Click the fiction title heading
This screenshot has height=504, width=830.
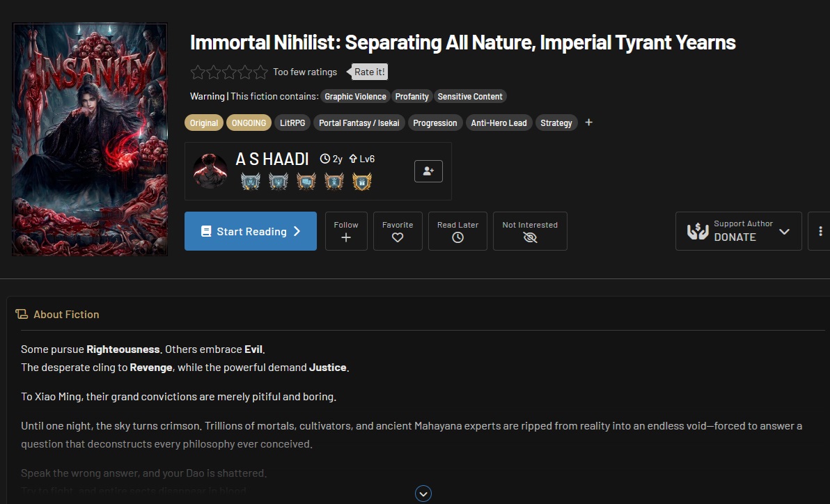[x=462, y=42]
